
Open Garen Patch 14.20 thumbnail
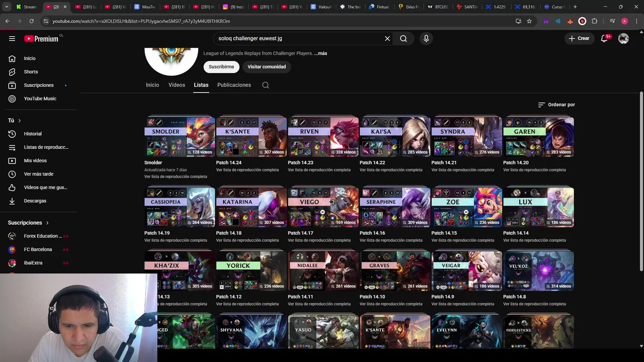click(x=538, y=137)
